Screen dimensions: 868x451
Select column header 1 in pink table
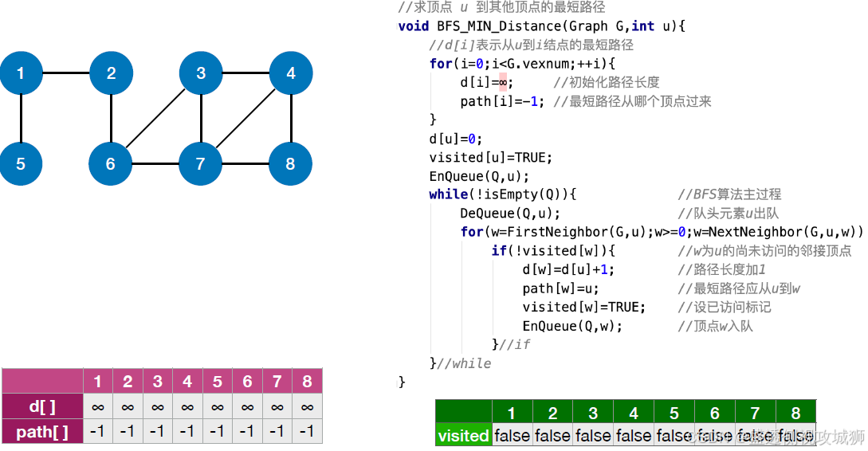tap(98, 381)
